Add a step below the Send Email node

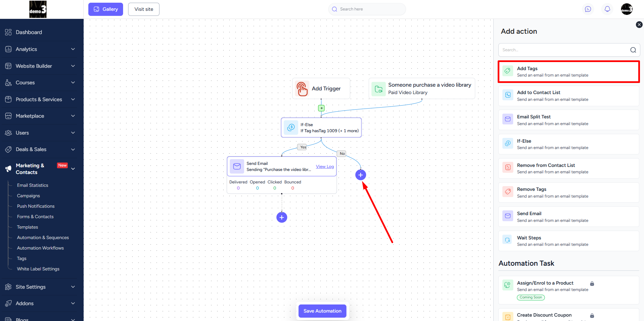point(282,217)
